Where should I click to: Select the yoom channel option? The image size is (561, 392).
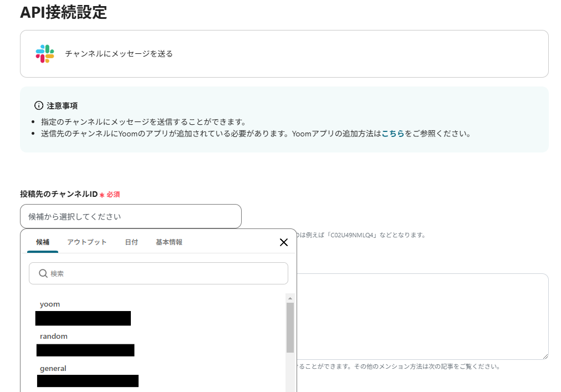coord(50,304)
